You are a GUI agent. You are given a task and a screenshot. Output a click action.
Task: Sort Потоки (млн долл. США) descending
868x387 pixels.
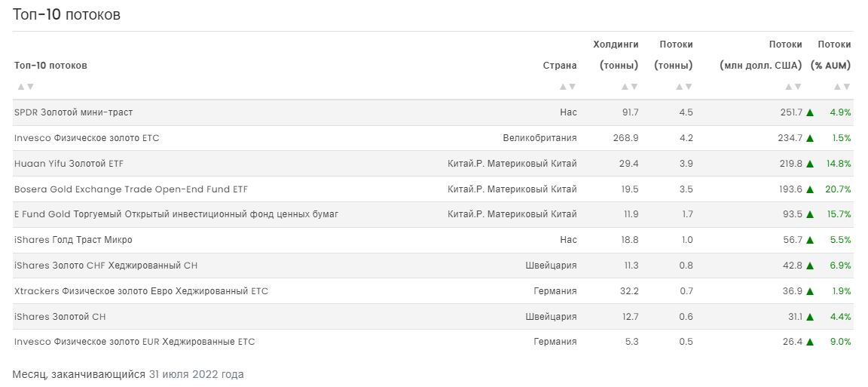[798, 87]
